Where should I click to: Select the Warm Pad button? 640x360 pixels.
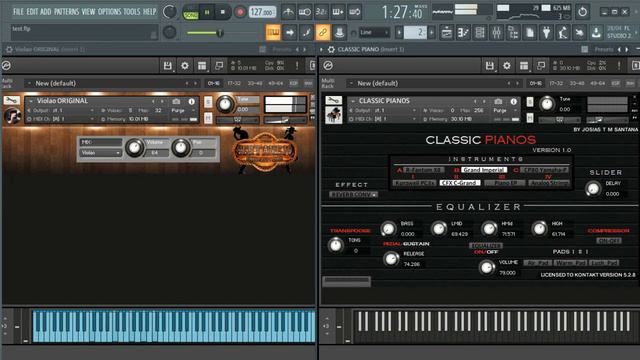coord(571,263)
